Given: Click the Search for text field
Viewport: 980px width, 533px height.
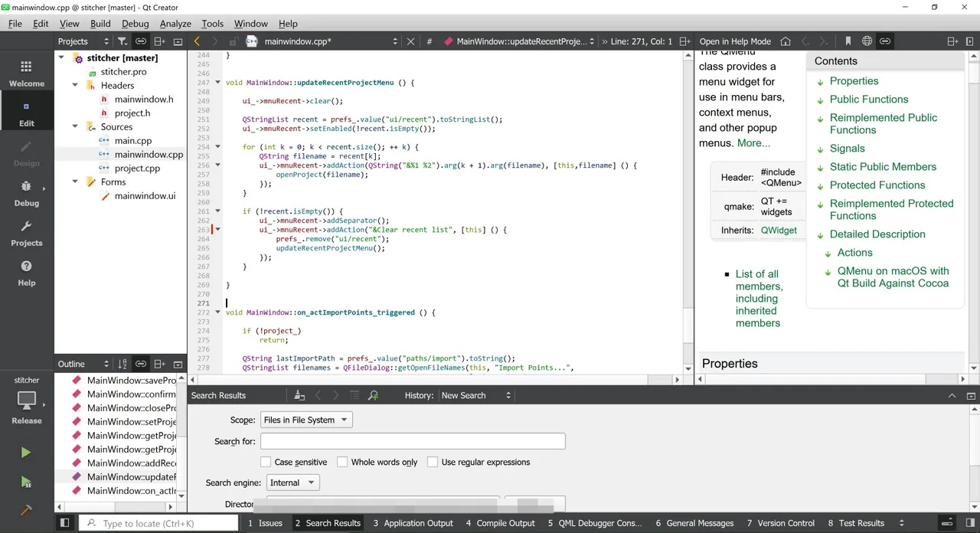Looking at the screenshot, I should point(413,441).
